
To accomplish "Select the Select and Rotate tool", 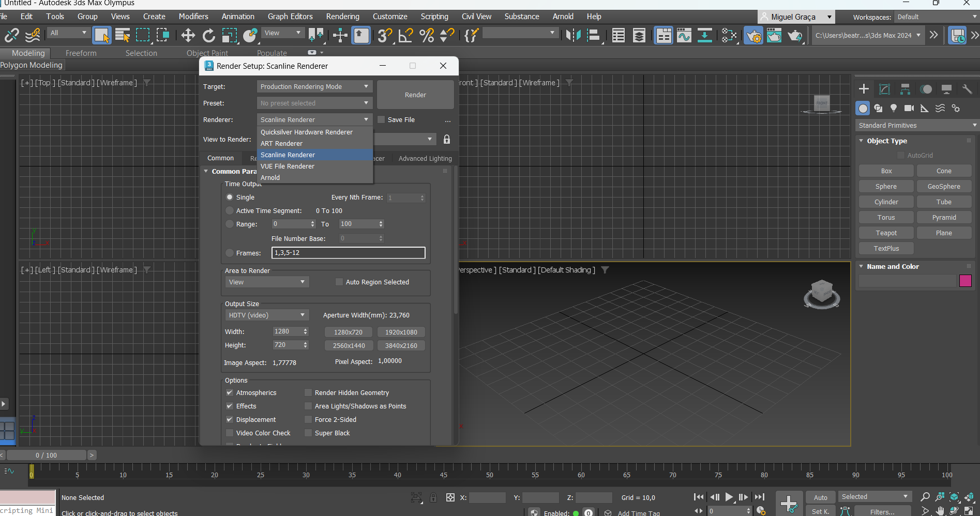I will tap(208, 35).
